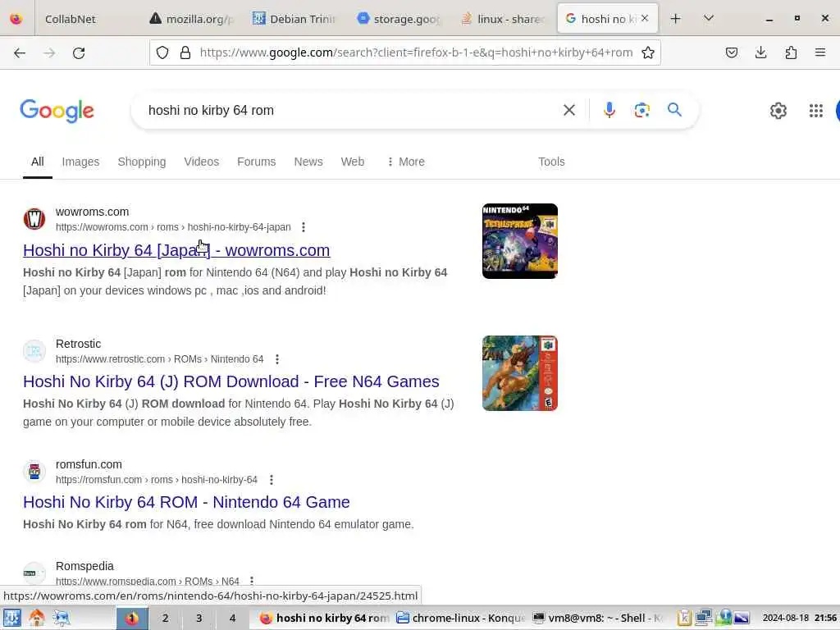Select the Web search filter

tap(353, 162)
